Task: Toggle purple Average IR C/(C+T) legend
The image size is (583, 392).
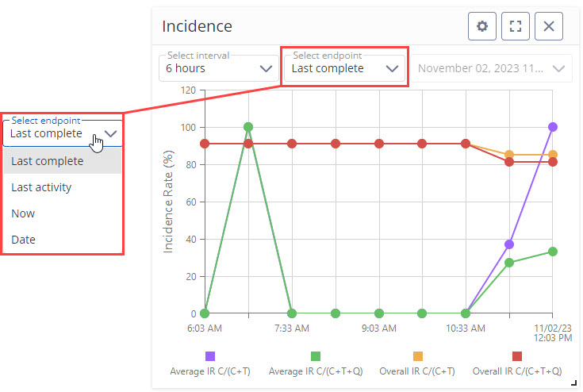Action: (210, 355)
